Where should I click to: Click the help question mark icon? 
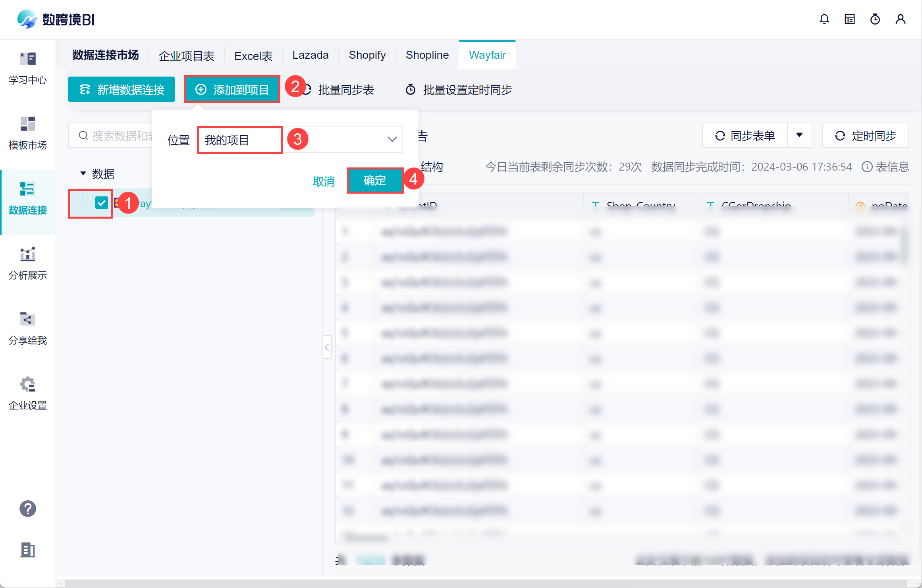(28, 509)
